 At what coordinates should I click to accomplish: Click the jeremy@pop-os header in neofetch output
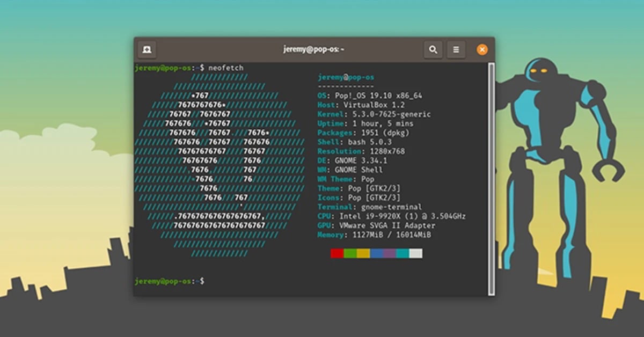(345, 77)
